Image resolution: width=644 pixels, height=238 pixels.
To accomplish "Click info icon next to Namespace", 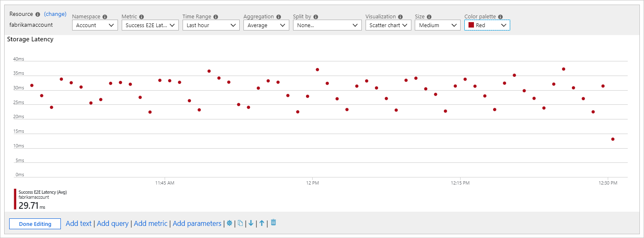I will (105, 17).
